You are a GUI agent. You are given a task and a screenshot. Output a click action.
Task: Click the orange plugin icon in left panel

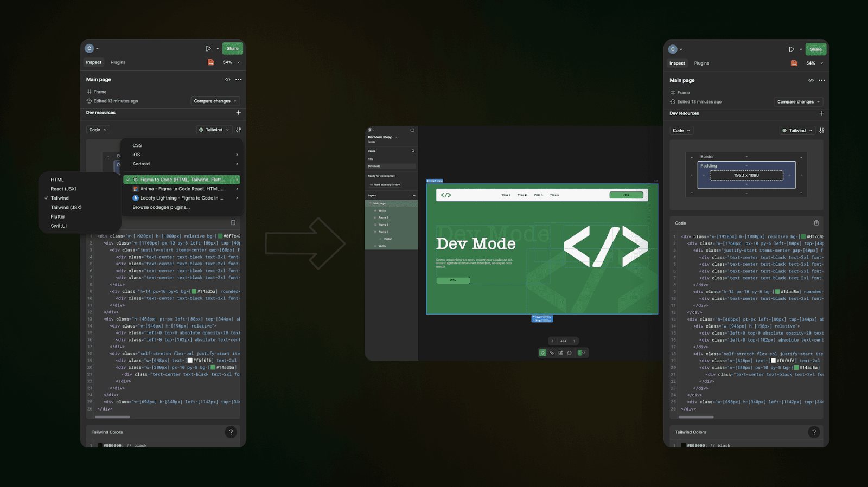coord(211,62)
